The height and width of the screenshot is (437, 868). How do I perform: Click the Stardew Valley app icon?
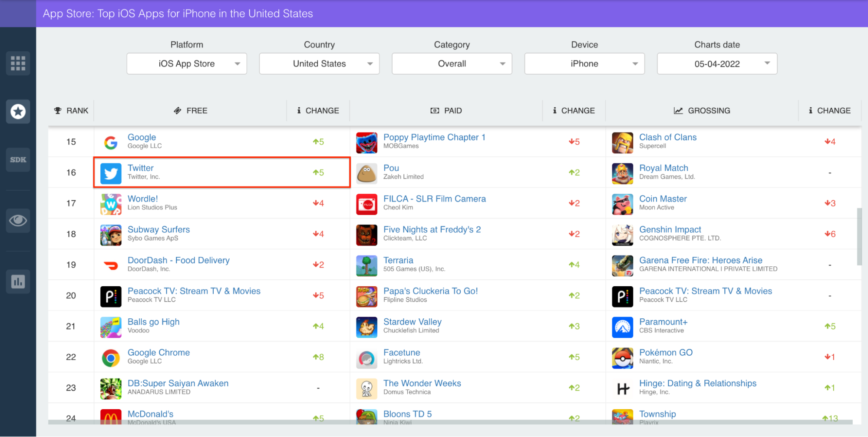point(366,327)
